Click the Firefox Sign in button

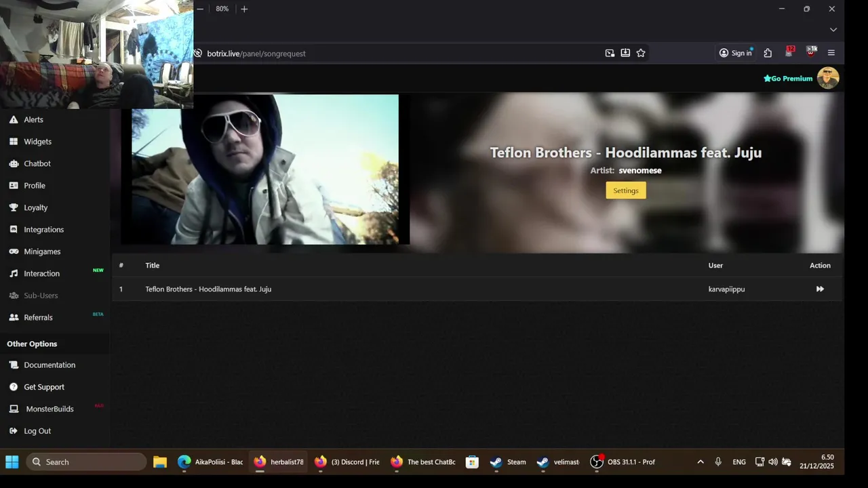point(736,53)
